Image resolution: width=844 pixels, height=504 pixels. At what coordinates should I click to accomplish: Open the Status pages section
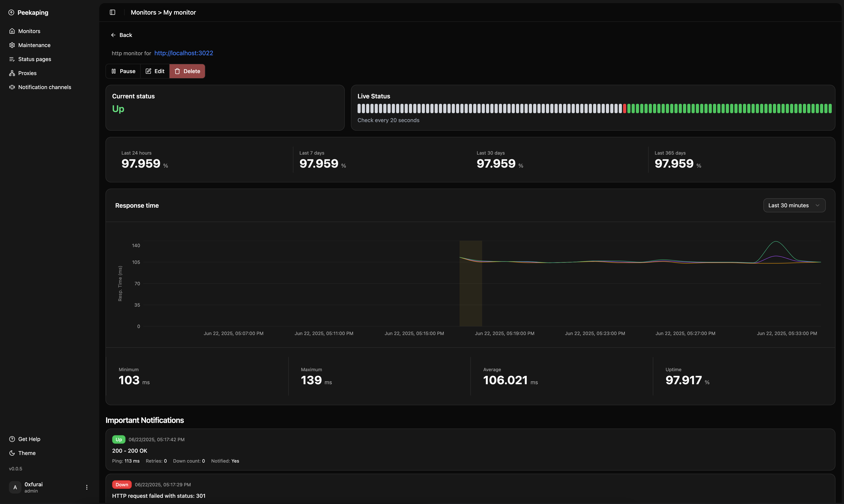pos(35,59)
